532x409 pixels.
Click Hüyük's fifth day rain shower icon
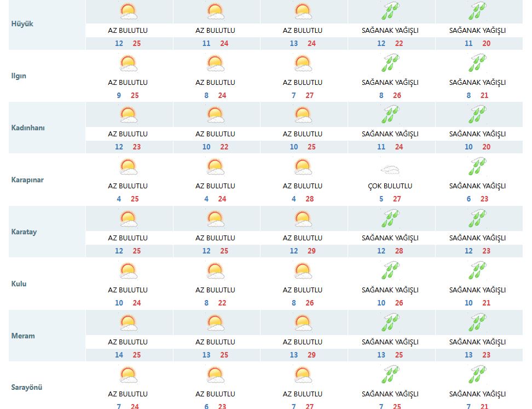pyautogui.click(x=478, y=12)
